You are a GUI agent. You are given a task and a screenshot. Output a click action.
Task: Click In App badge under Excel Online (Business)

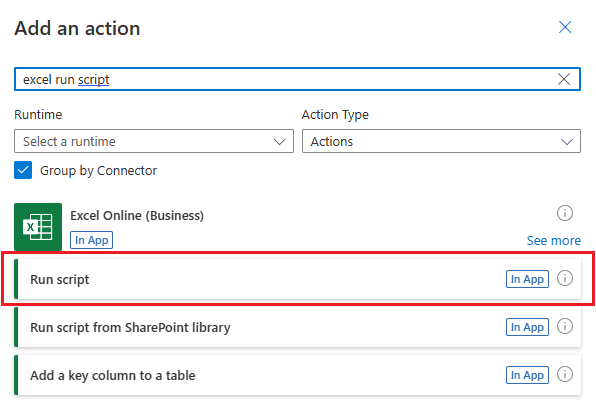point(91,240)
